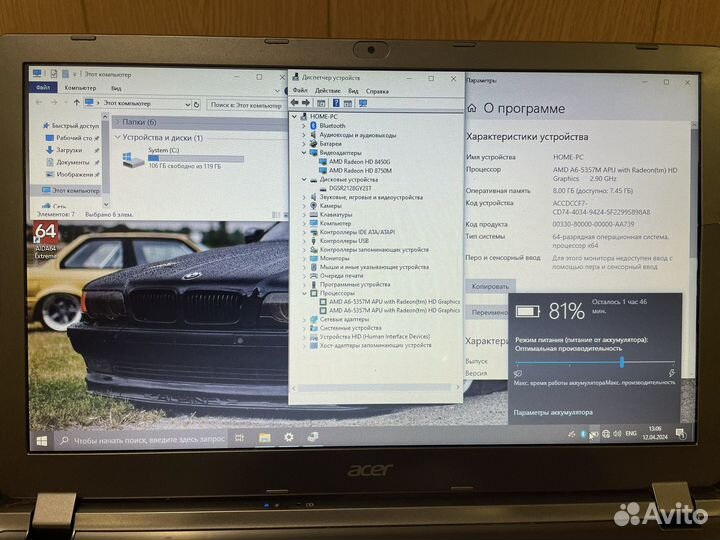The height and width of the screenshot is (540, 720).
Task: Click ENG language indicator
Action: coord(631,433)
